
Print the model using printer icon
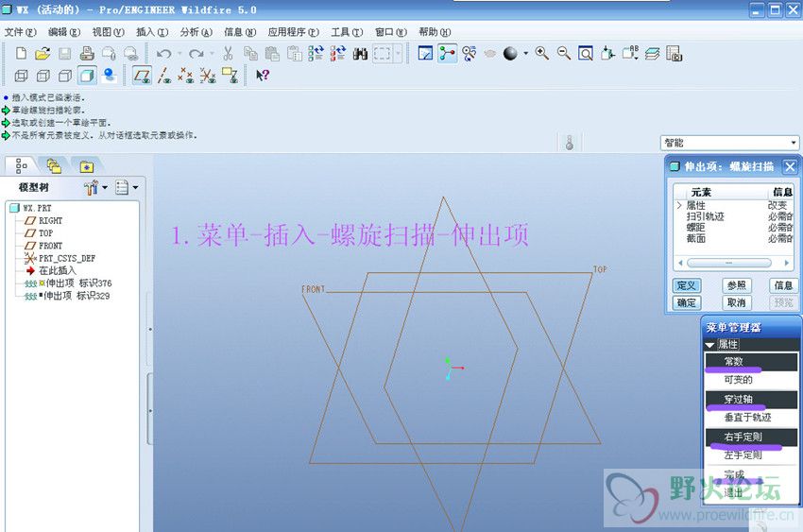coord(87,53)
